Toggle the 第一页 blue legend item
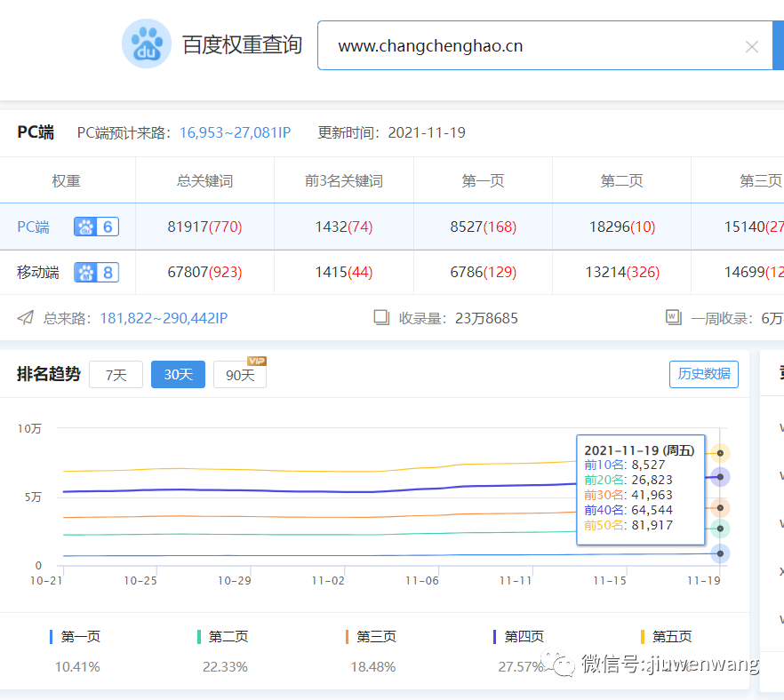The height and width of the screenshot is (700, 784). 75,637
